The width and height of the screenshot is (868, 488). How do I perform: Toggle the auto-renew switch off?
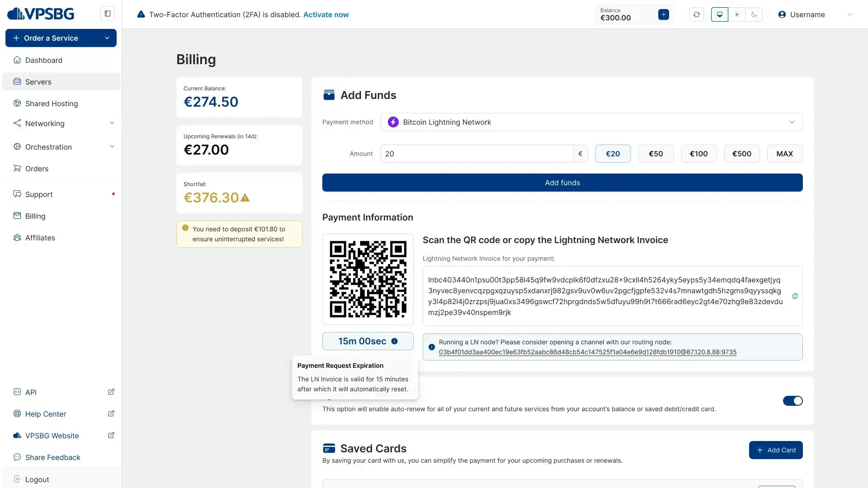tap(793, 401)
